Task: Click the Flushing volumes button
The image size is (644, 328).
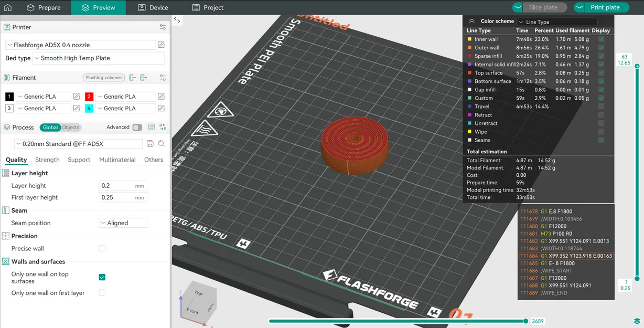Action: [103, 78]
